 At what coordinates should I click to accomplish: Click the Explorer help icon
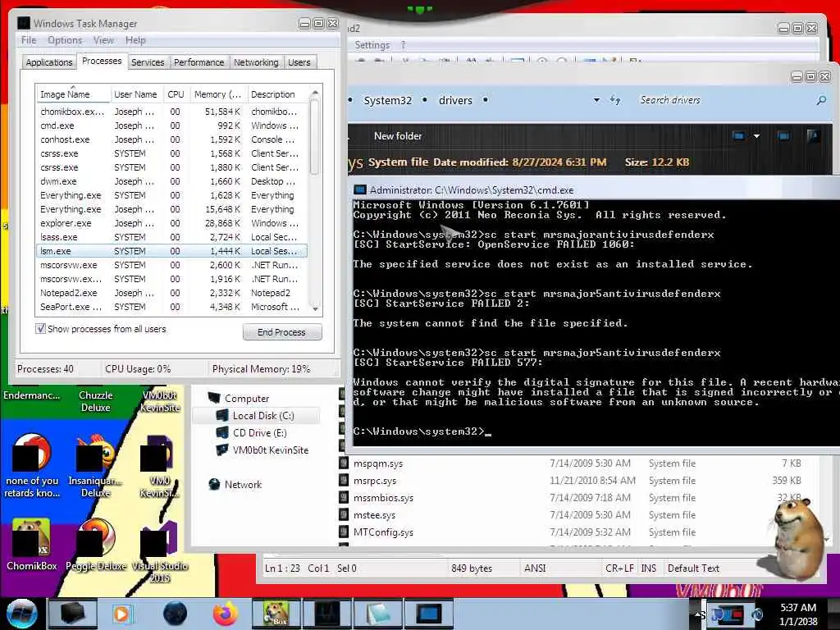pos(813,136)
